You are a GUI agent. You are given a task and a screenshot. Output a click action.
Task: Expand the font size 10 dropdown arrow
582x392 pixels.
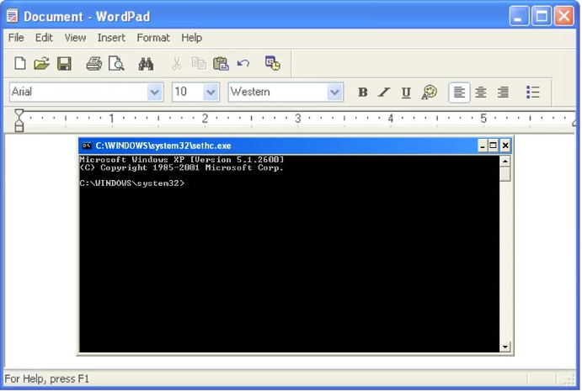[x=211, y=93]
